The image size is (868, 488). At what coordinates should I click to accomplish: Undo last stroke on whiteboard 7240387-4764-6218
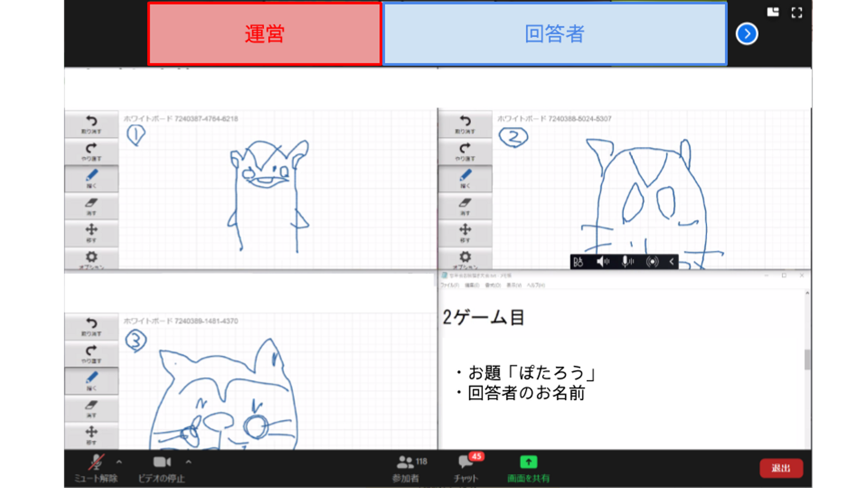pyautogui.click(x=92, y=124)
